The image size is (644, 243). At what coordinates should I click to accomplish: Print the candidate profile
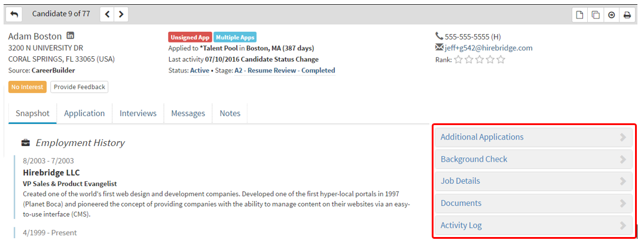pyautogui.click(x=627, y=15)
